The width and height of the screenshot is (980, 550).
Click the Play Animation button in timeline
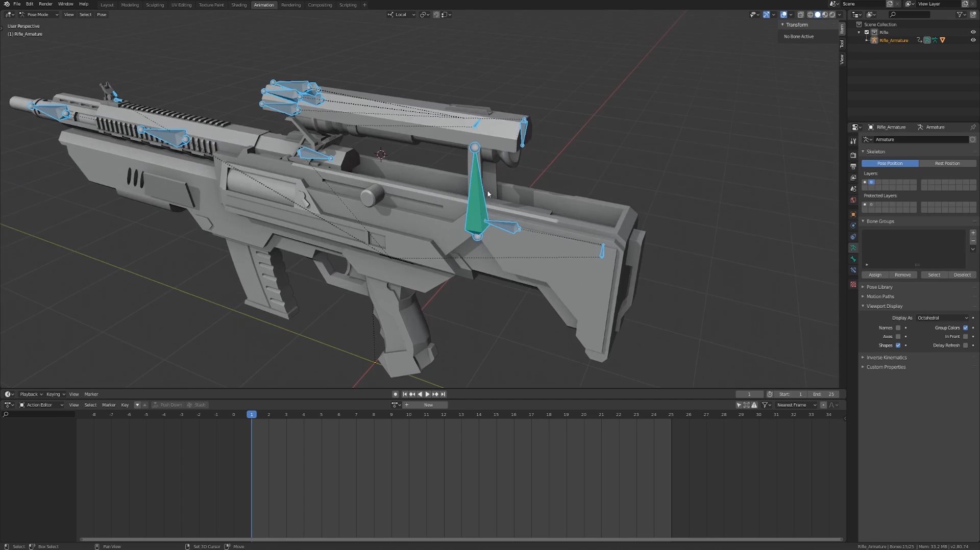[427, 394]
